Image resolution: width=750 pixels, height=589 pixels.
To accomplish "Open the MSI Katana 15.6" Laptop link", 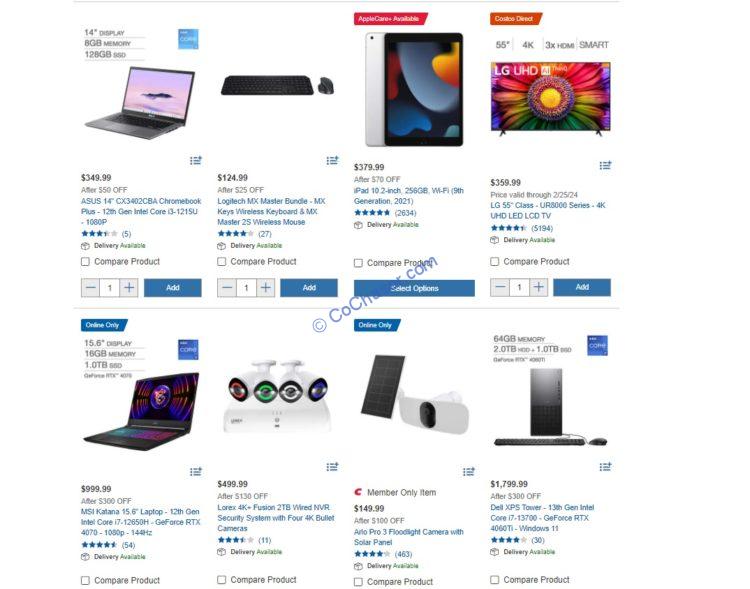I will pos(141,522).
